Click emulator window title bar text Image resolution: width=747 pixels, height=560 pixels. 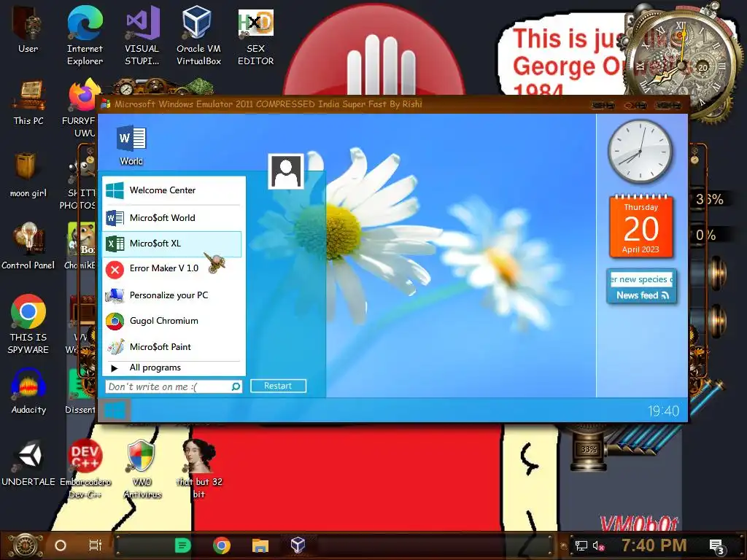click(268, 104)
